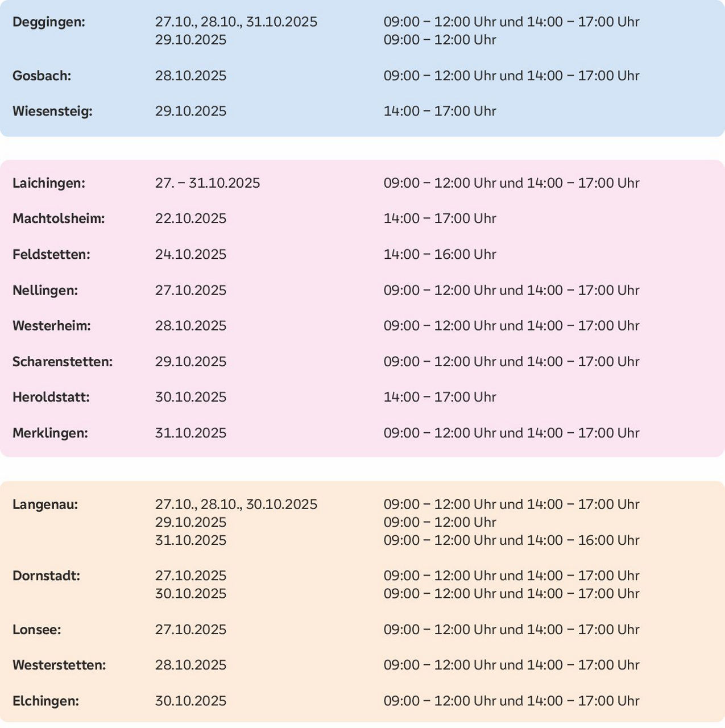This screenshot has height=728, width=725.
Task: Click the Langenau 31.10.2025 date entry
Action: coord(190,540)
